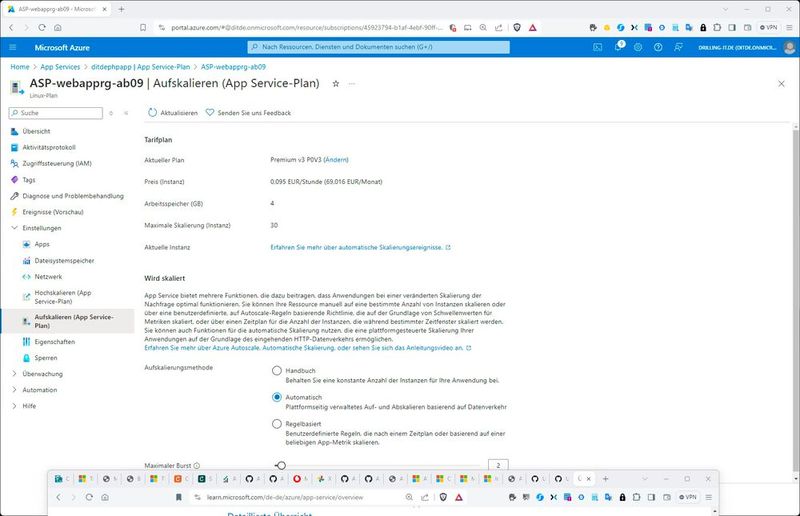Click Senden Sie uns Feedback
800x516 pixels.
248,113
